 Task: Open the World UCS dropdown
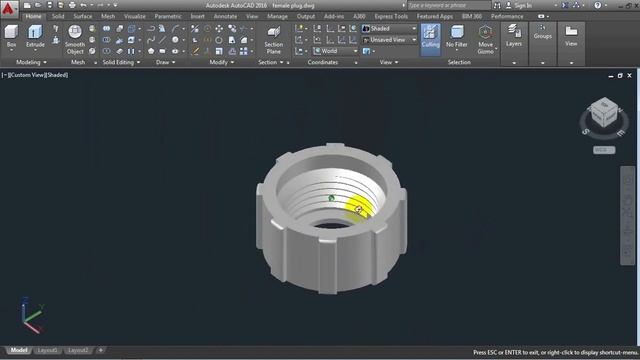click(x=336, y=51)
